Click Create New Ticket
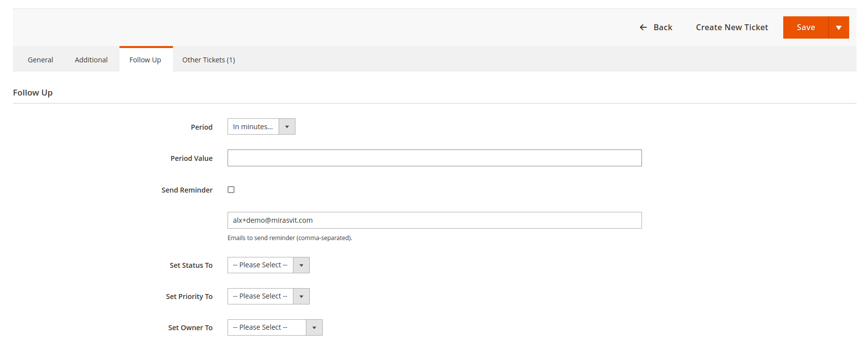 pyautogui.click(x=732, y=27)
